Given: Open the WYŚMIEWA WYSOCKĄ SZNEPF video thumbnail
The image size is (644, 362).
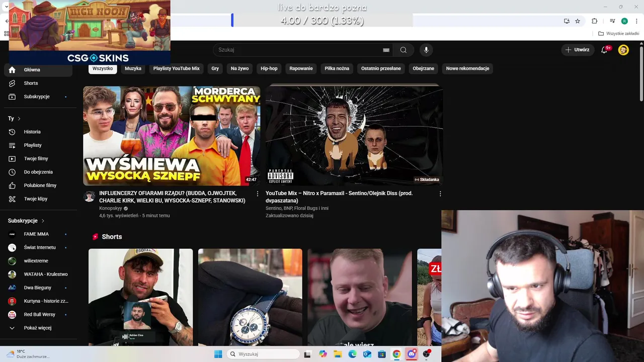Looking at the screenshot, I should click(x=172, y=136).
